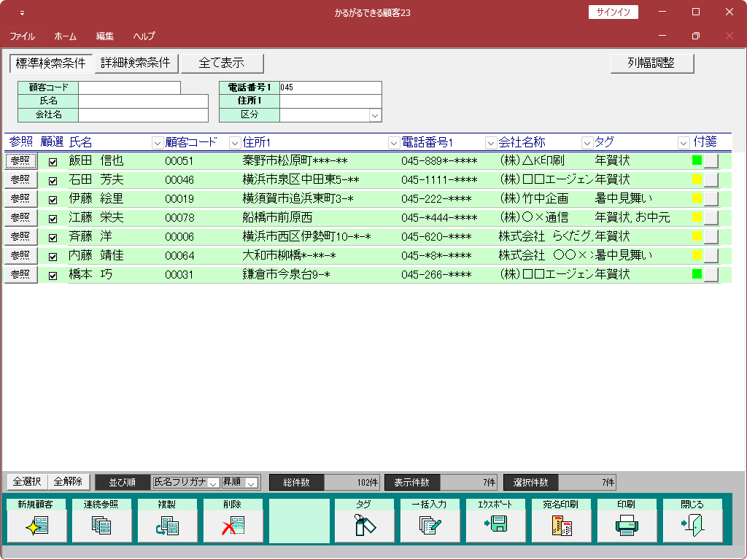Click the 氏名 search field
The image size is (747, 560).
click(x=144, y=101)
